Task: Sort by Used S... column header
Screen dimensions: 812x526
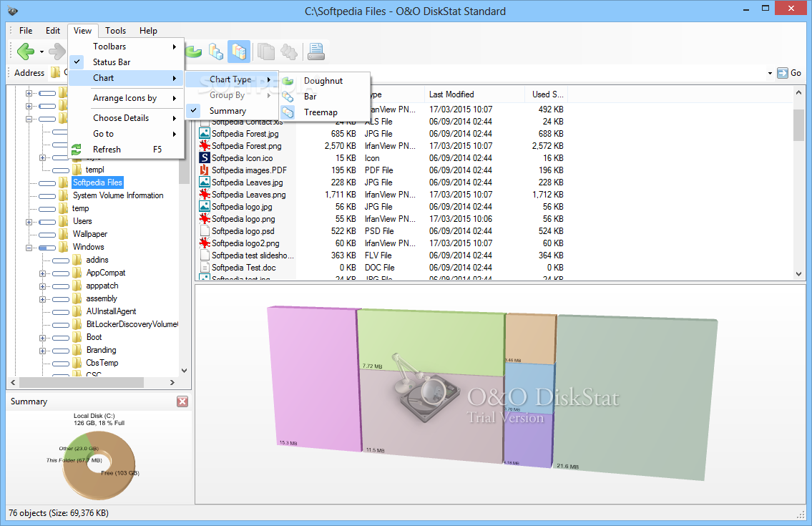Action: pyautogui.click(x=547, y=94)
